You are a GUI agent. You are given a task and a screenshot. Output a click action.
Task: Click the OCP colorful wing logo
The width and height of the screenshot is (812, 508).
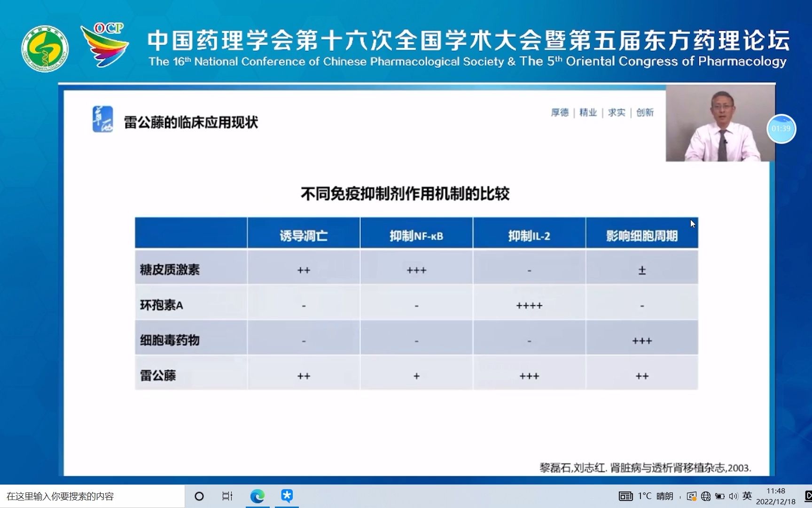pyautogui.click(x=105, y=45)
